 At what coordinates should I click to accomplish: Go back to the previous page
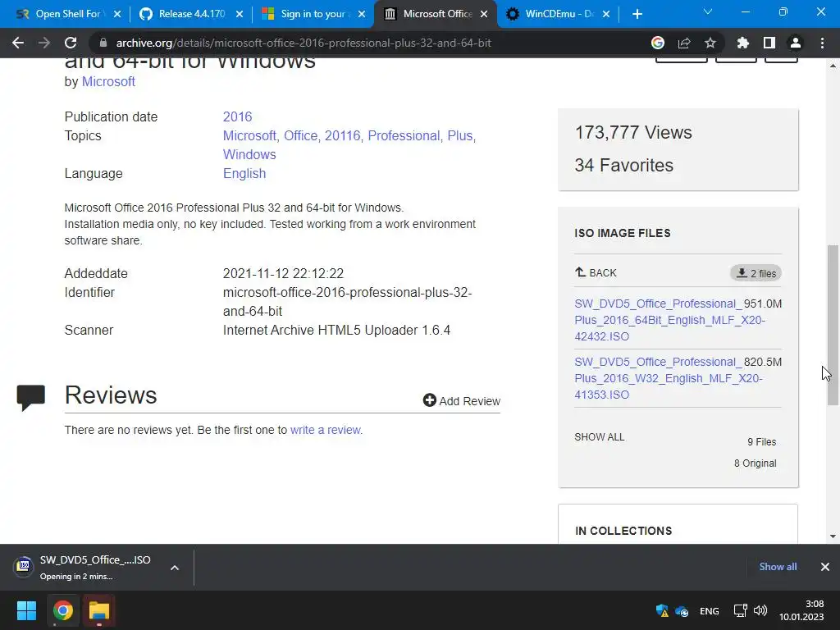[x=18, y=43]
